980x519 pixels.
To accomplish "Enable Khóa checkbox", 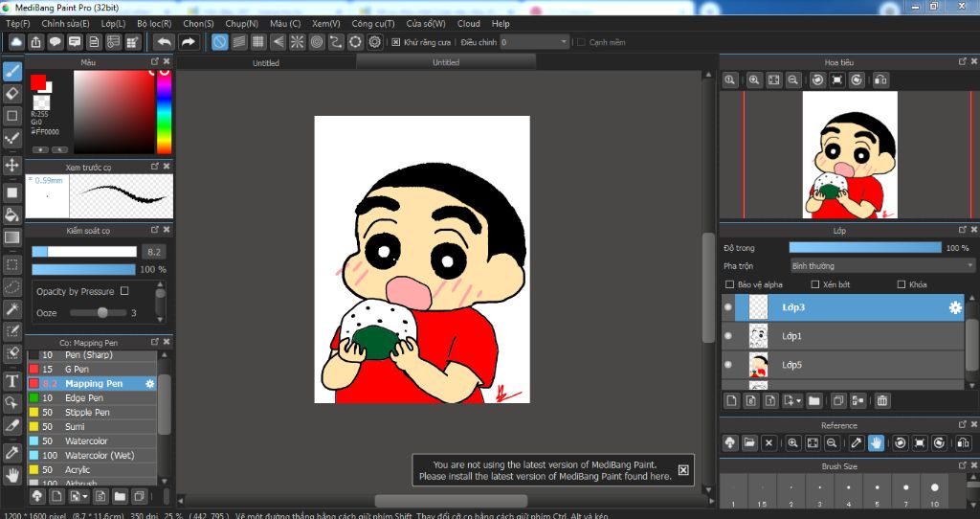I will pos(902,284).
